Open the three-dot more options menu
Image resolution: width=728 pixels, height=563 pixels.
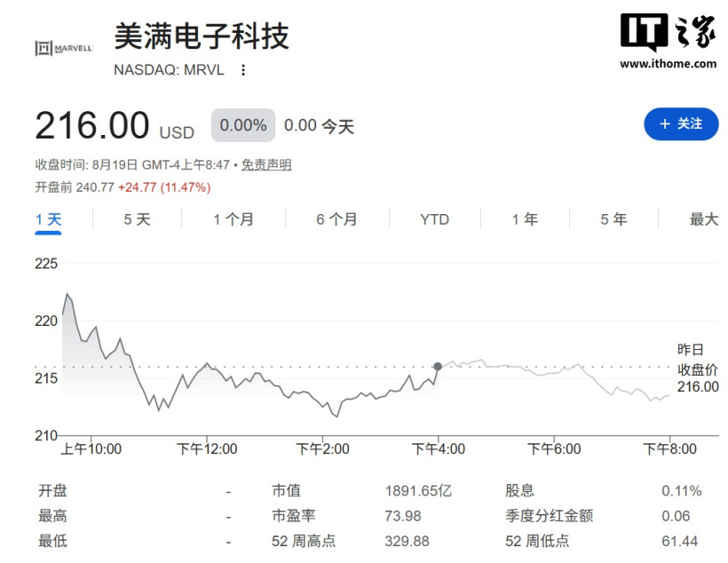pos(243,70)
